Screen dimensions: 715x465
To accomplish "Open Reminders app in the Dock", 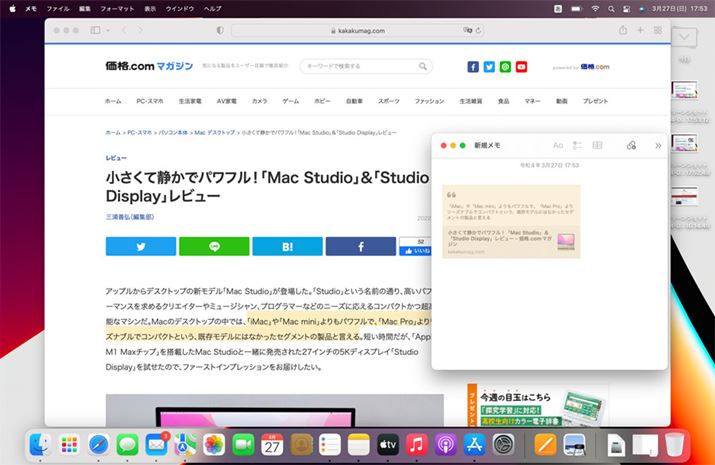I will click(x=330, y=444).
